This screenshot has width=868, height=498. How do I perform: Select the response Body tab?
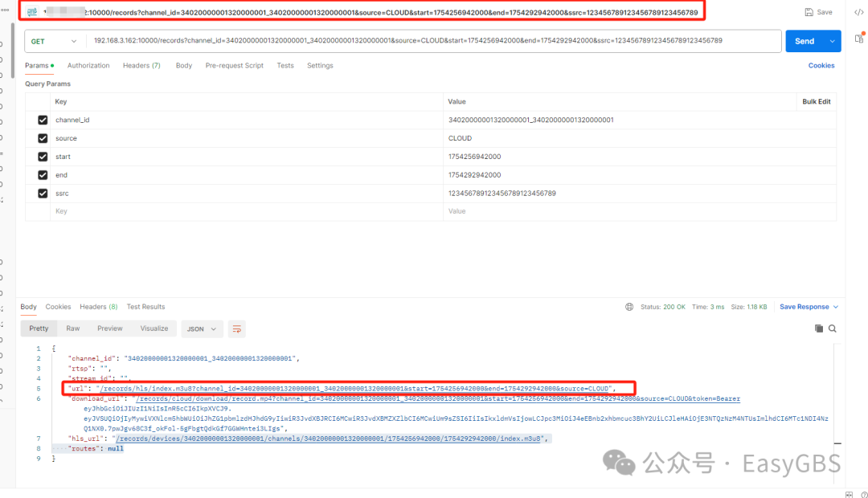pos(28,307)
